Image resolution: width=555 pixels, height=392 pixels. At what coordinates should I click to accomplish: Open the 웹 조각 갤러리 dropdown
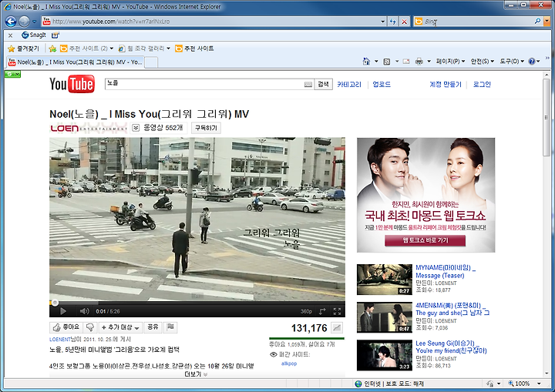pos(144,49)
